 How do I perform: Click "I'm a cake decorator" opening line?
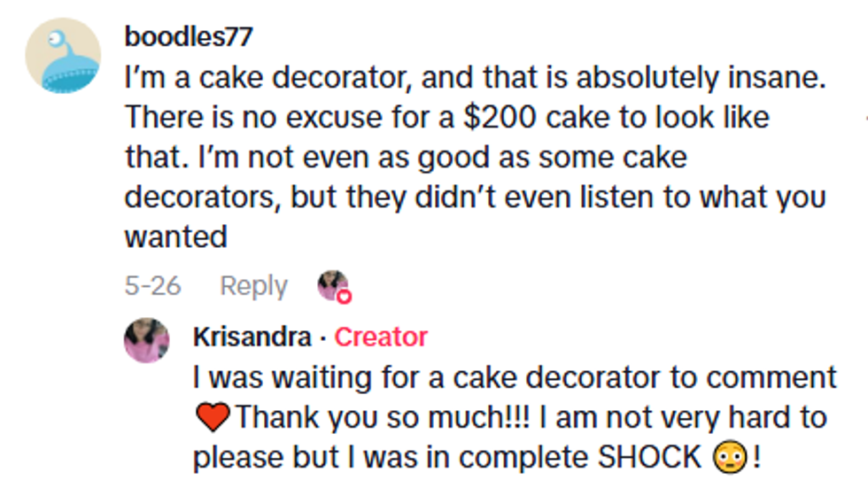click(x=266, y=78)
